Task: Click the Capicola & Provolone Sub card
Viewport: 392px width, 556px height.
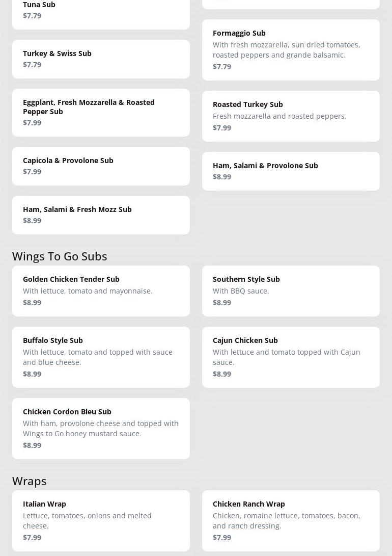Action: [101, 166]
